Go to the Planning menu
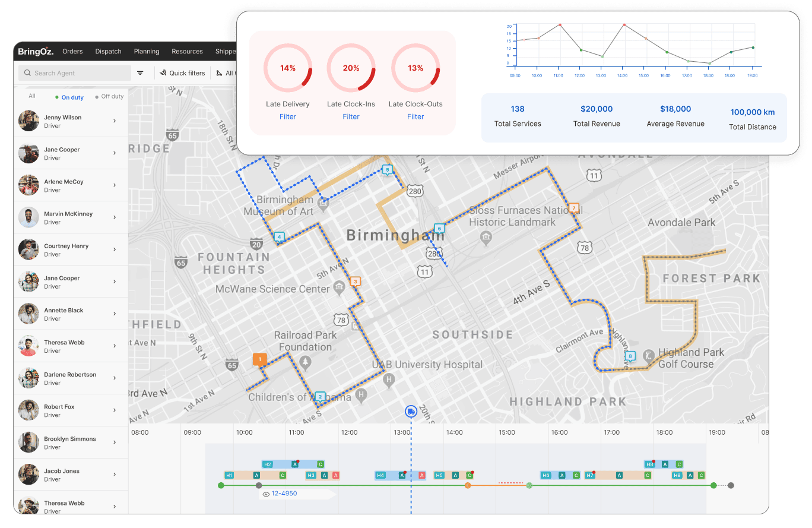 147,52
